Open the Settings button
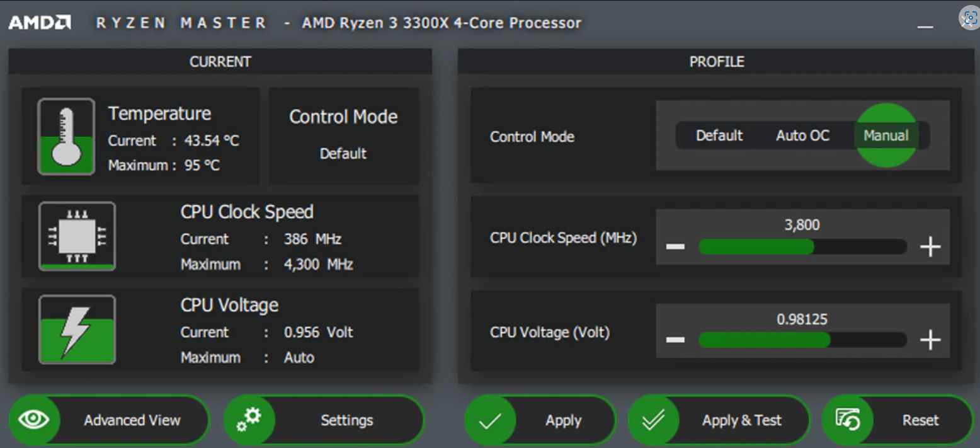Screen dimensions: 980x448 tap(346, 420)
